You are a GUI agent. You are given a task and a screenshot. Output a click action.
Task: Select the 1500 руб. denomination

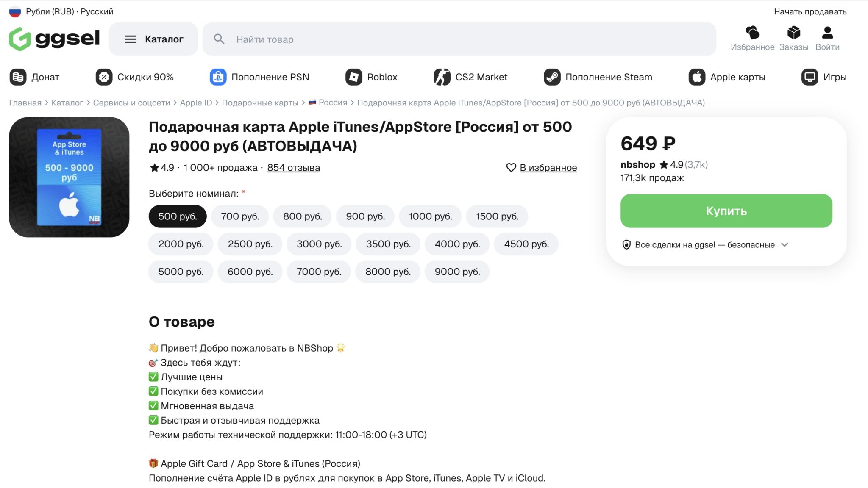pyautogui.click(x=497, y=216)
